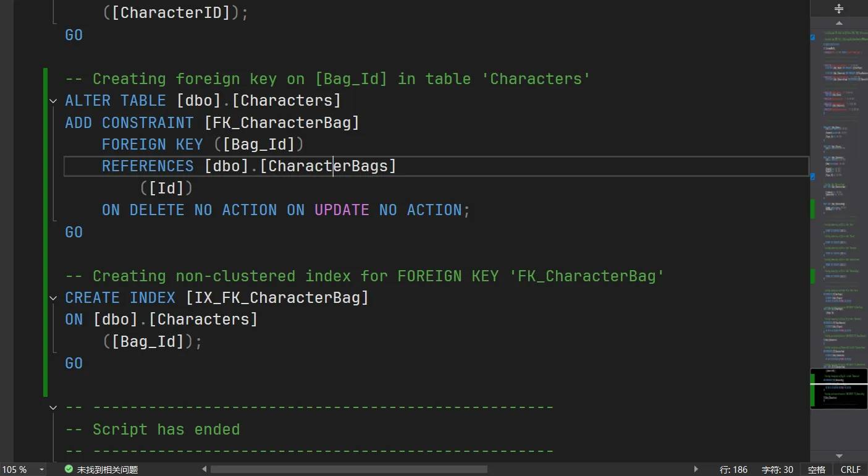This screenshot has width=868, height=476.
Task: Click the green no-issues checkmark icon
Action: click(x=69, y=470)
